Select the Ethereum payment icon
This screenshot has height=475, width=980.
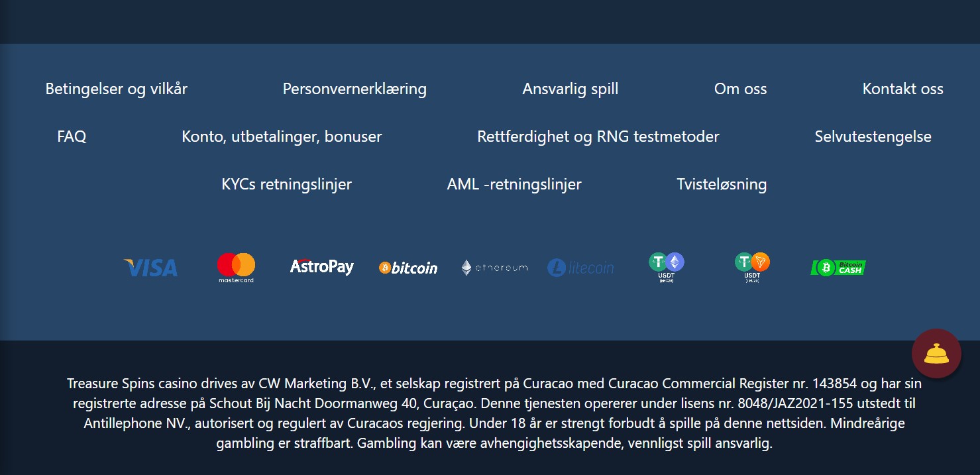click(x=494, y=268)
